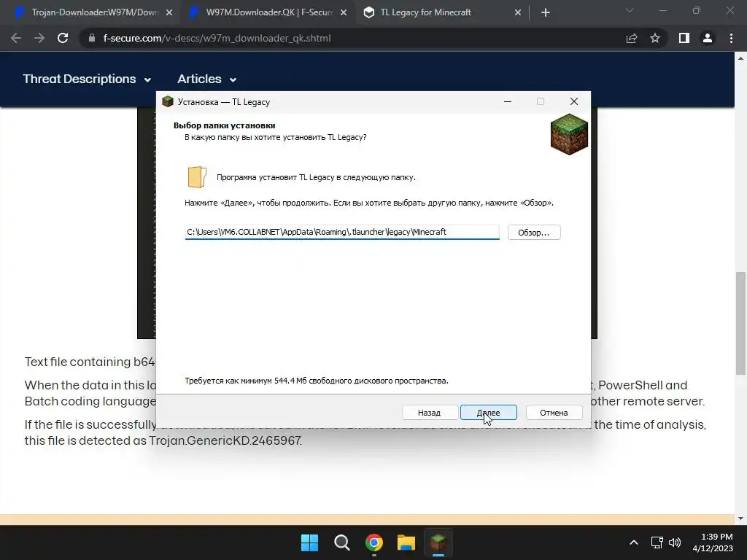Expand Articles menu
This screenshot has height=560, width=747.
coord(206,79)
